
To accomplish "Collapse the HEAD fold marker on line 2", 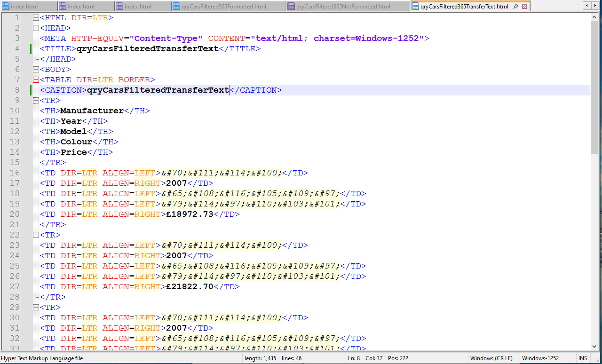I will pyautogui.click(x=36, y=28).
